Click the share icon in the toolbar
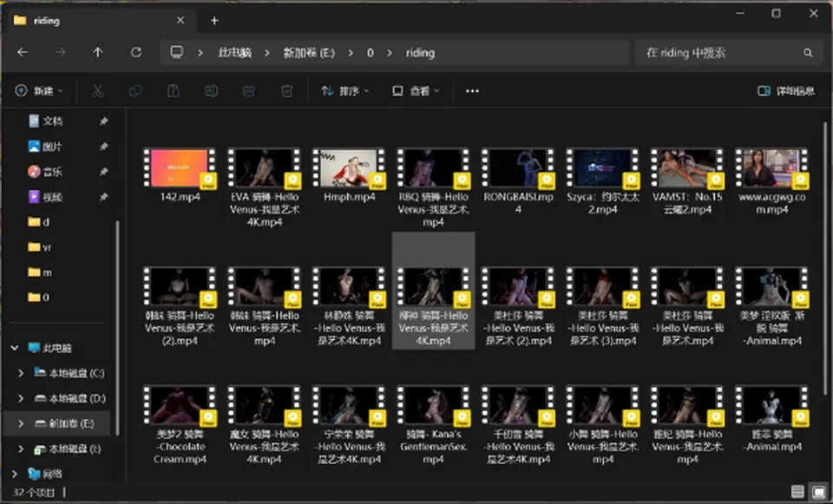Image resolution: width=833 pixels, height=504 pixels. (249, 91)
